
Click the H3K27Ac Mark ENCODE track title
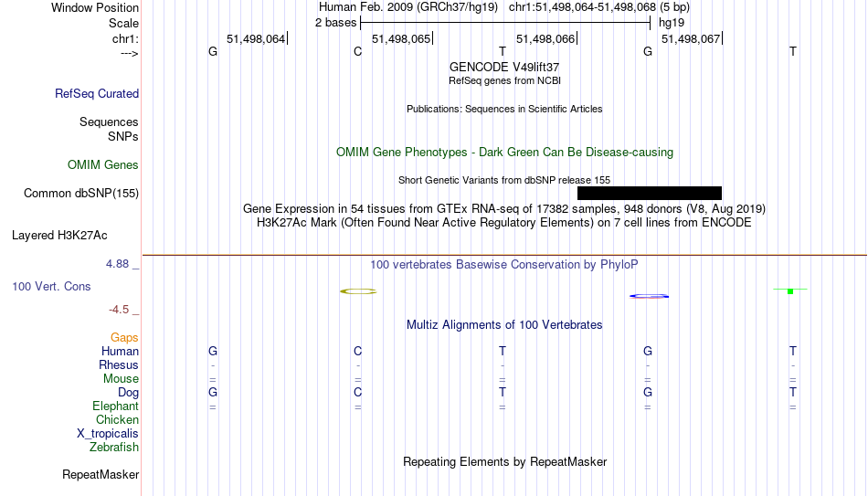click(504, 223)
